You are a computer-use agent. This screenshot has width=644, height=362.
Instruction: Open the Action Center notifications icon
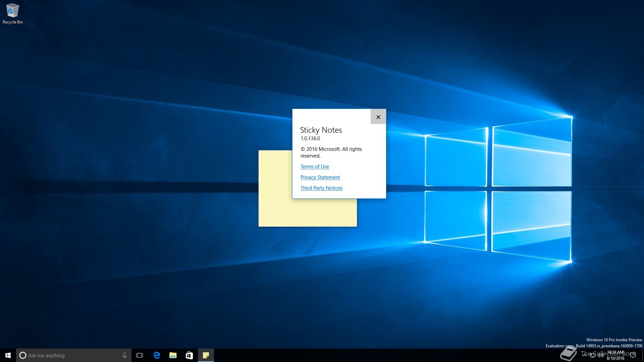pos(633,355)
